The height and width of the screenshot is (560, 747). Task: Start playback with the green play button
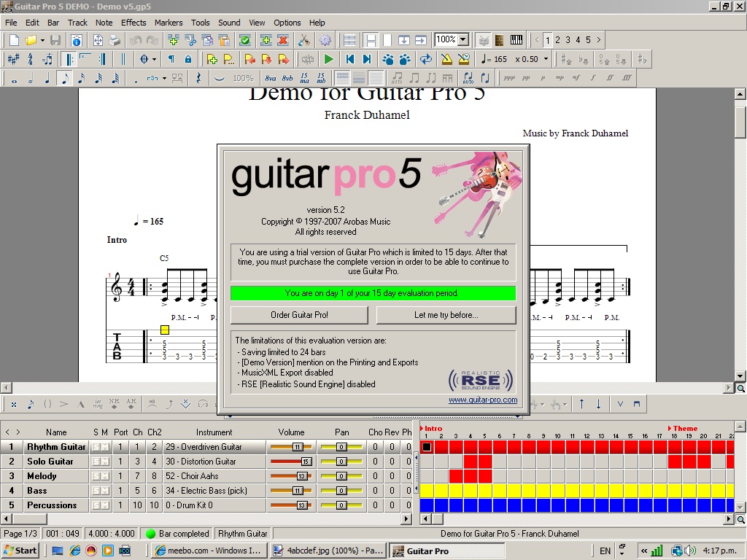(329, 60)
